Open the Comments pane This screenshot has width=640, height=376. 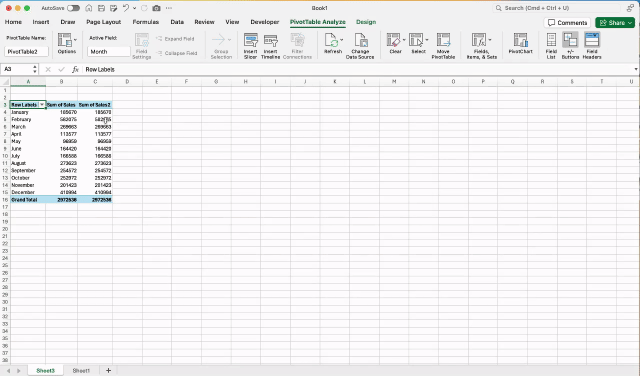(x=567, y=23)
